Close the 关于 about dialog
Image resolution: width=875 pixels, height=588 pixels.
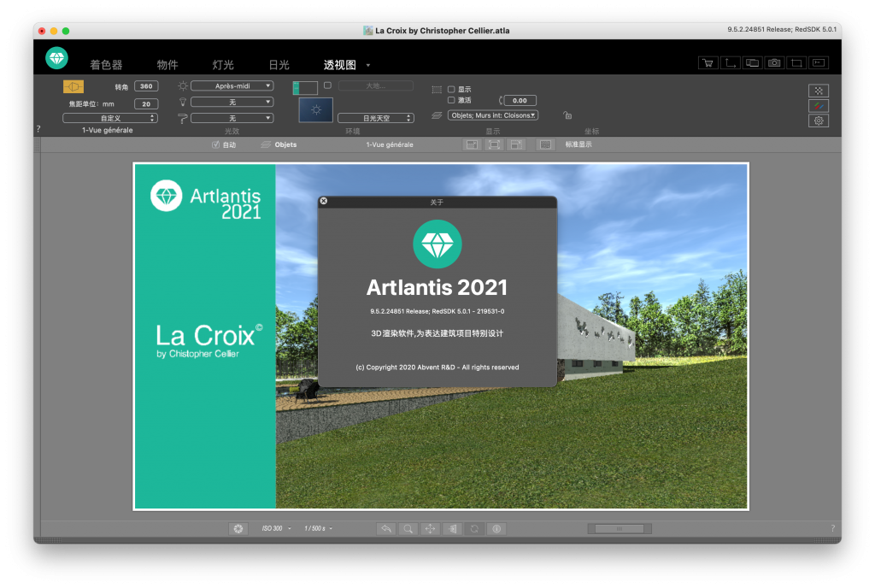324,201
